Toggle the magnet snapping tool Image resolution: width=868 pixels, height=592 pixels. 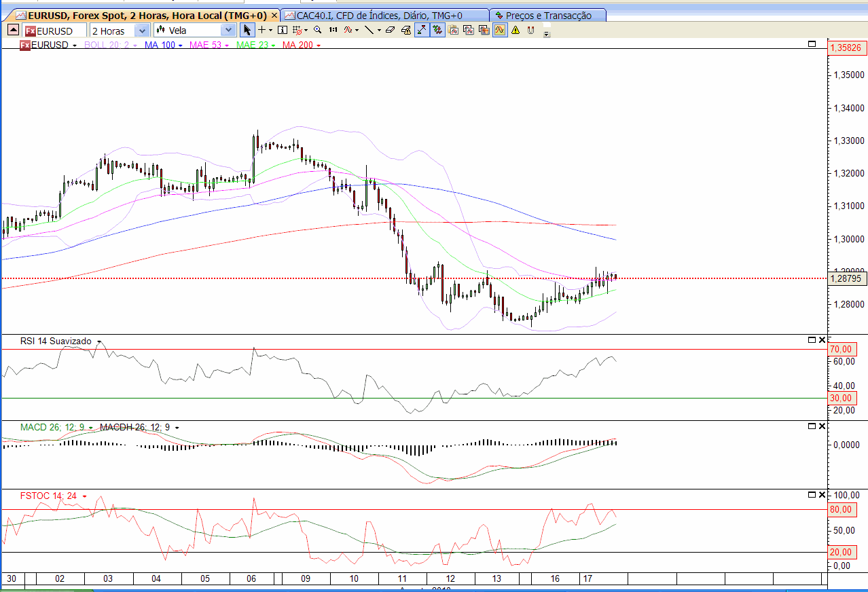pyautogui.click(x=530, y=30)
